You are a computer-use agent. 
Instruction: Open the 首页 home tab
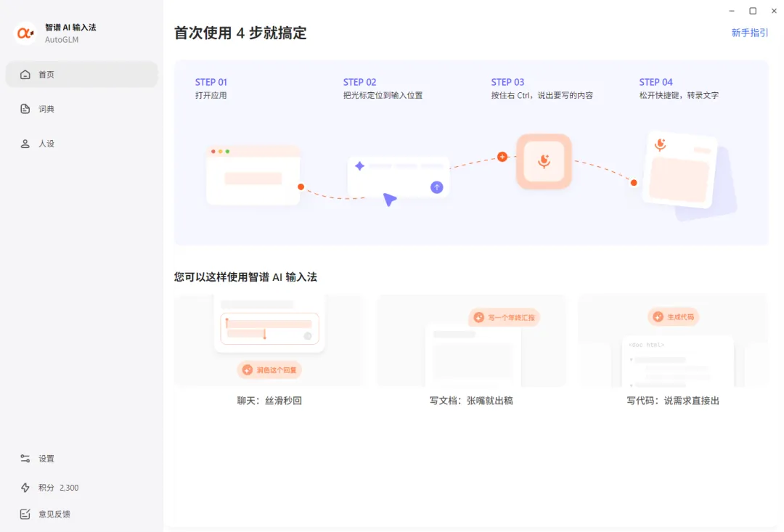click(x=82, y=75)
